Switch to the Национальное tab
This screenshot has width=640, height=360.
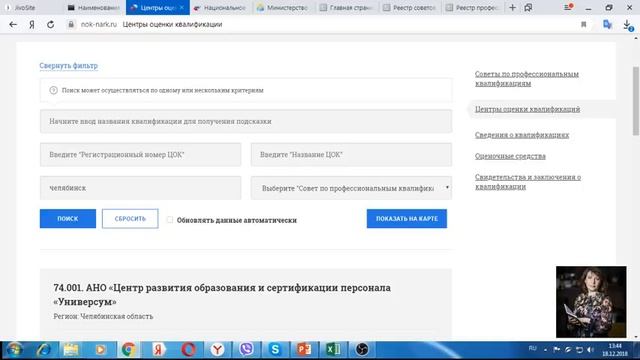[220, 7]
